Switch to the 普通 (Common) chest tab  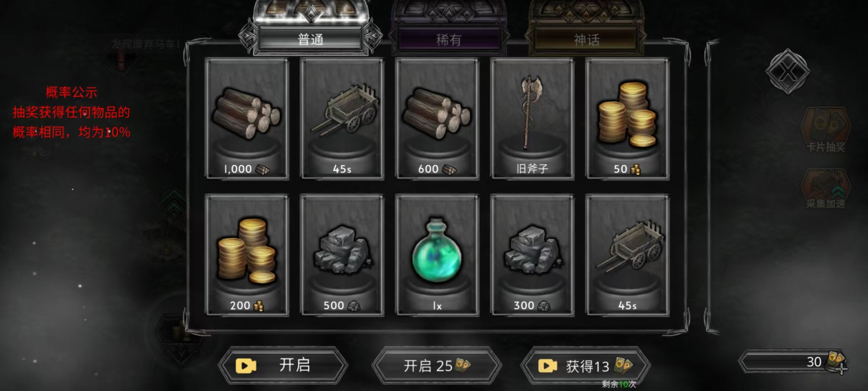point(311,39)
